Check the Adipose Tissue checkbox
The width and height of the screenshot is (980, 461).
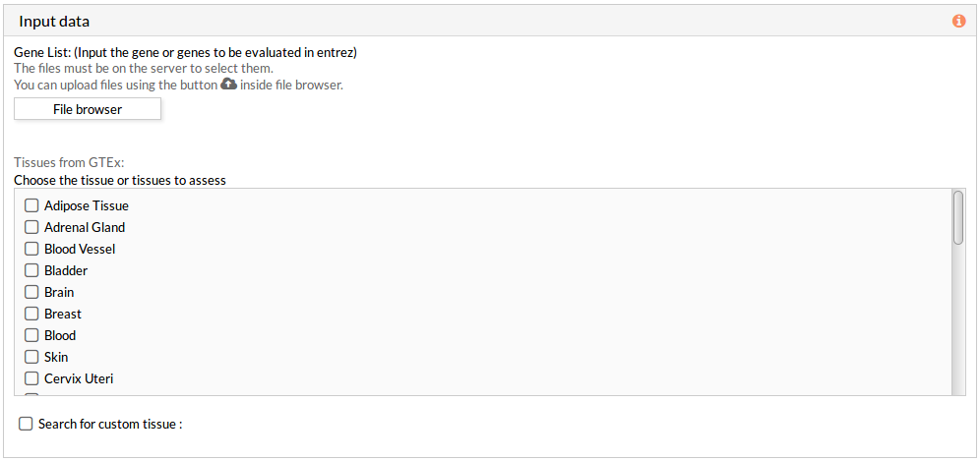[31, 205]
